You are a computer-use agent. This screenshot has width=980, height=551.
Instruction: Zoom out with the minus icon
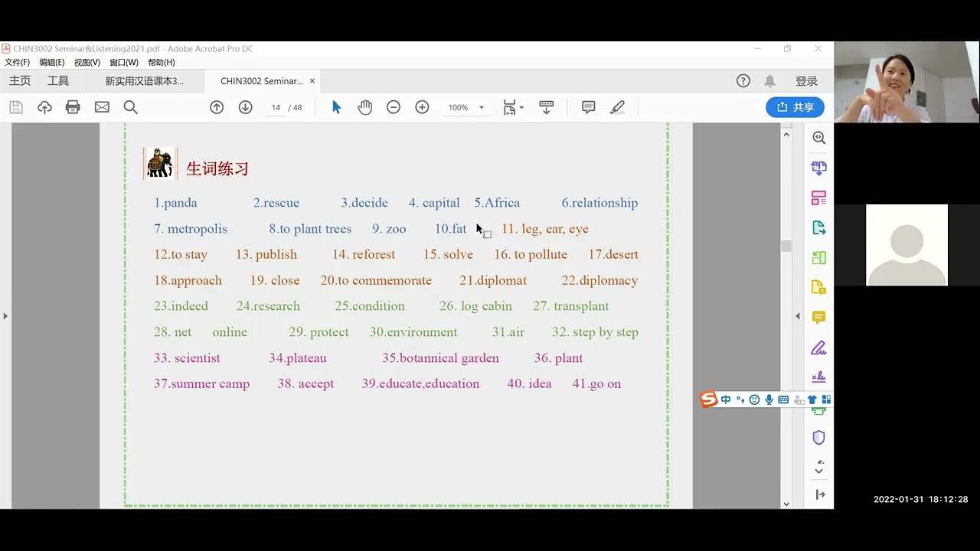[394, 107]
